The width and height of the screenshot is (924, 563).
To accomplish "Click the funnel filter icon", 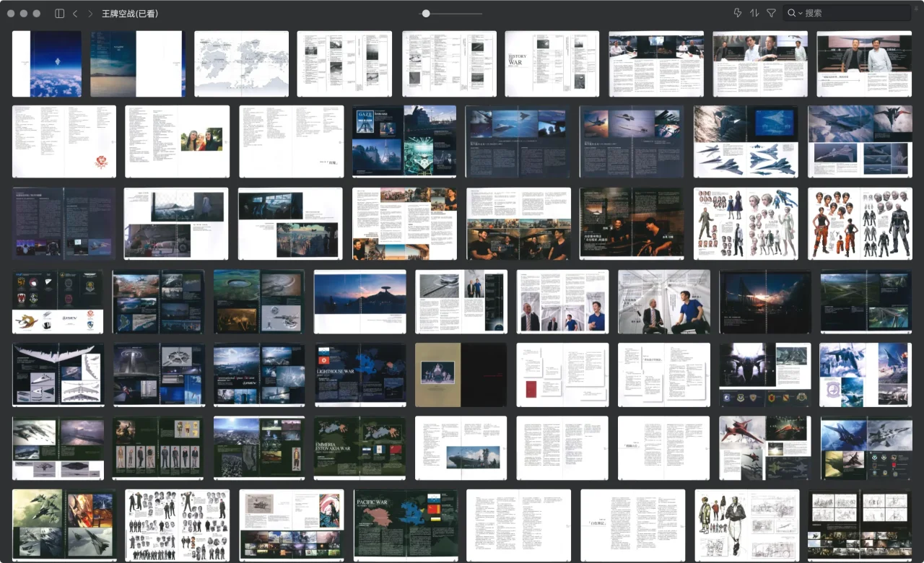I will [771, 13].
